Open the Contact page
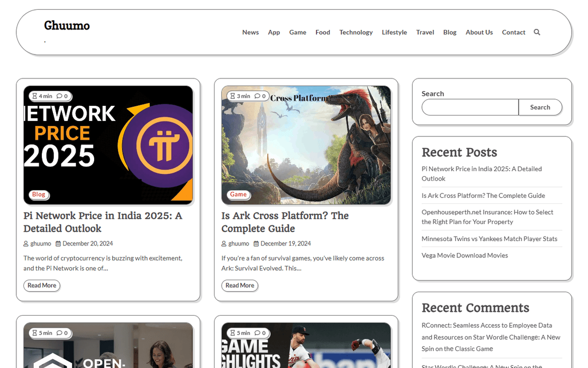 [x=513, y=32]
